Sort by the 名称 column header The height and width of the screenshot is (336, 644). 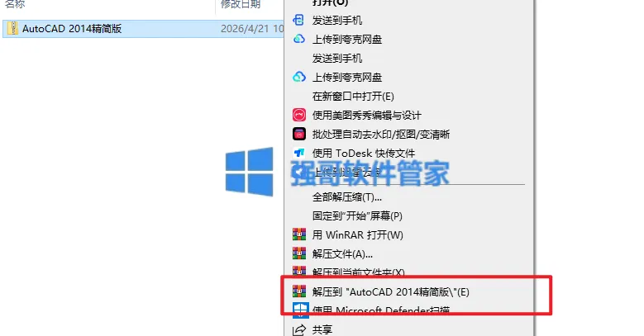(x=15, y=3)
